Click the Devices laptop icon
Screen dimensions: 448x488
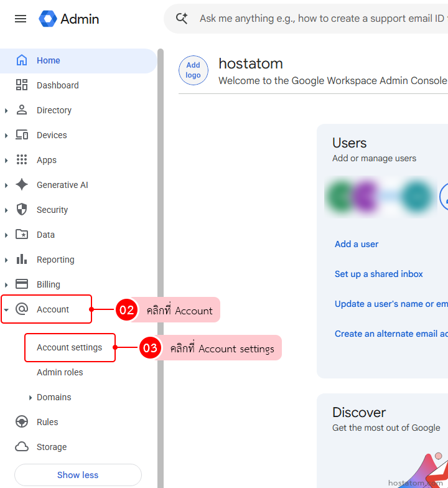click(x=21, y=134)
